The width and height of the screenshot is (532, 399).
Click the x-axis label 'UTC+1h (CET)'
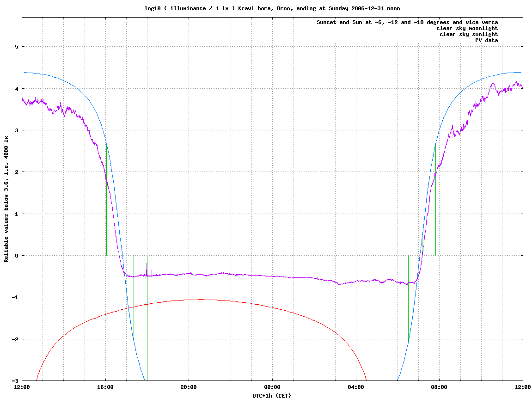tap(272, 396)
